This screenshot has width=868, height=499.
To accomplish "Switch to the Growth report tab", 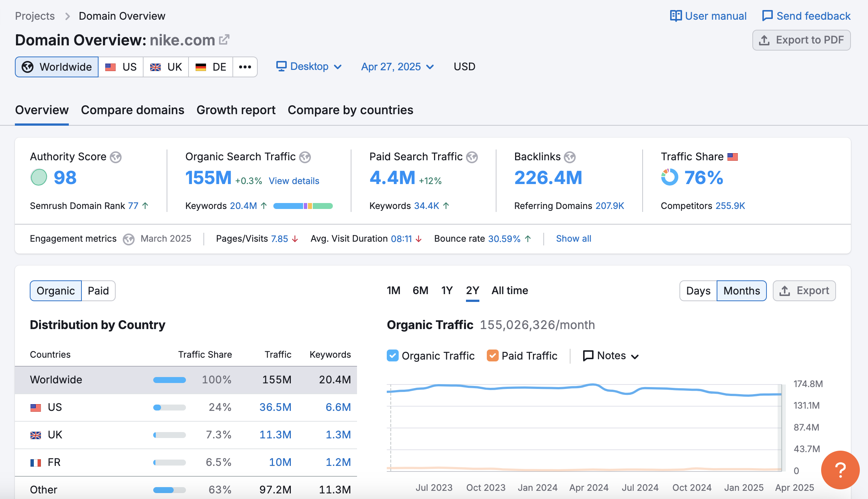I will (236, 110).
